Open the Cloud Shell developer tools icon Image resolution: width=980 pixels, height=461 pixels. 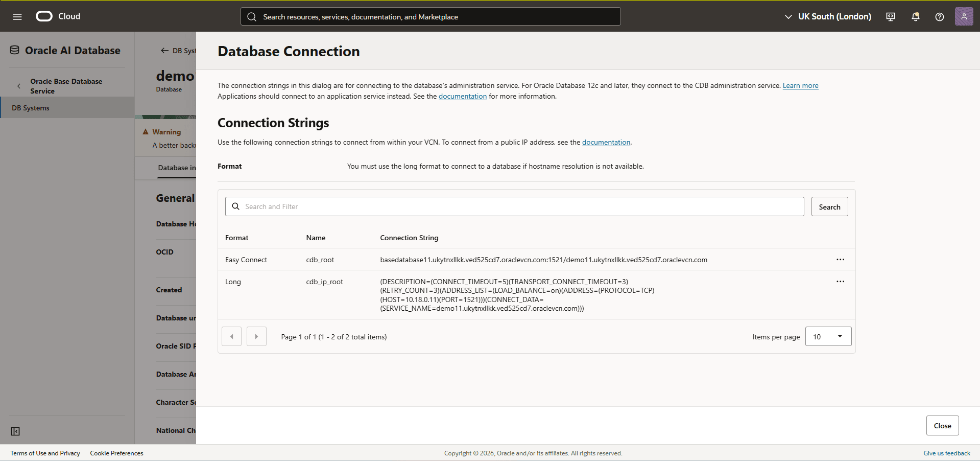891,16
